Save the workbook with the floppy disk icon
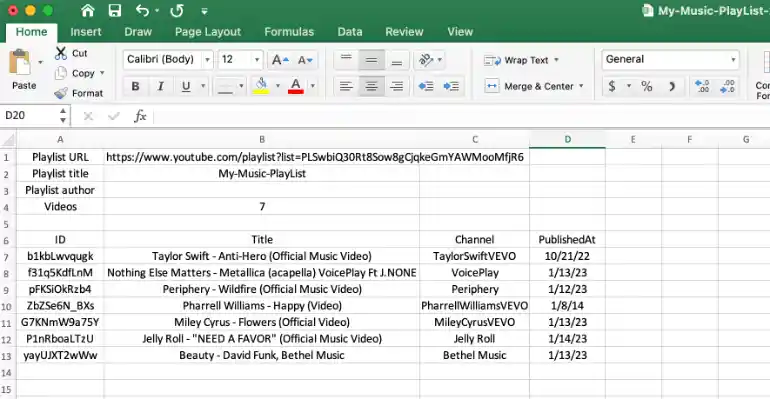The width and height of the screenshot is (770, 399). click(115, 10)
